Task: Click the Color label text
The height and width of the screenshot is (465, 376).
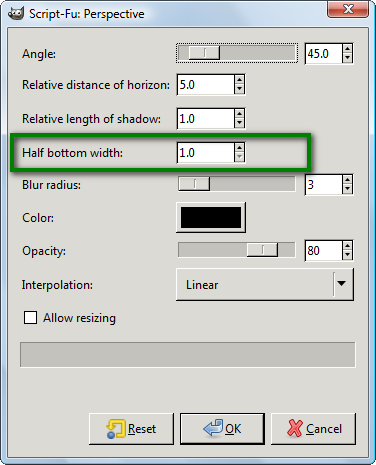Action: tap(38, 218)
